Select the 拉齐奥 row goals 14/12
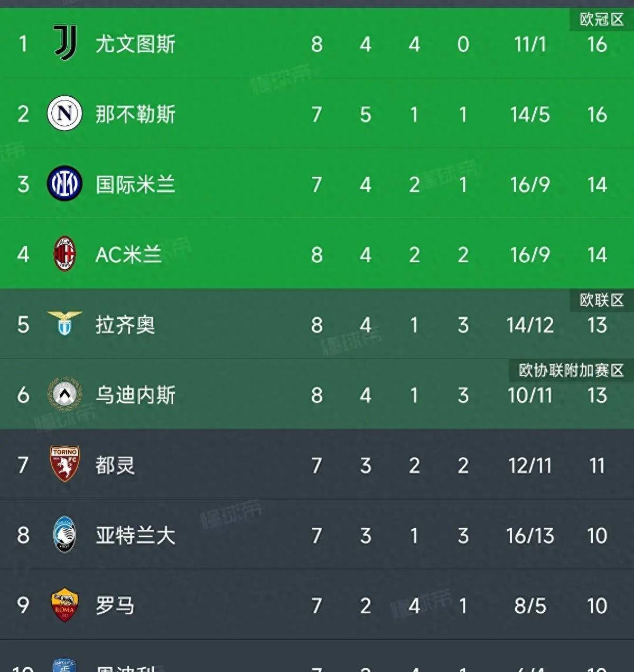 pyautogui.click(x=530, y=325)
